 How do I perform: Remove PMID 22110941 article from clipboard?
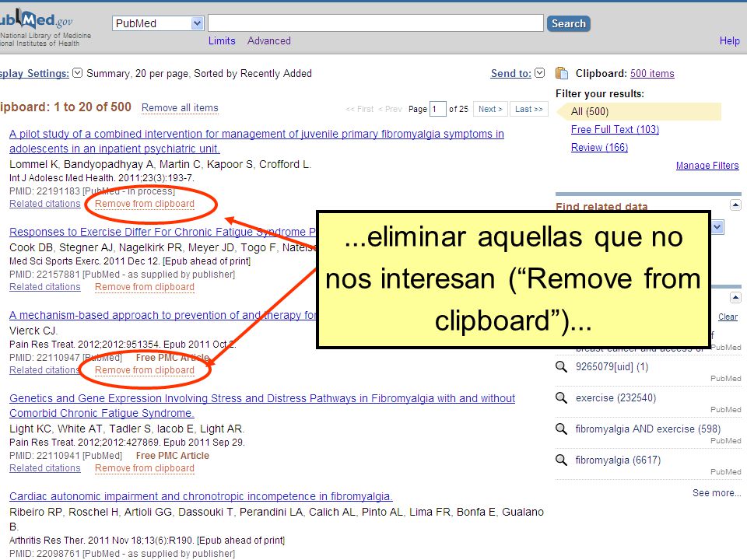pyautogui.click(x=145, y=468)
